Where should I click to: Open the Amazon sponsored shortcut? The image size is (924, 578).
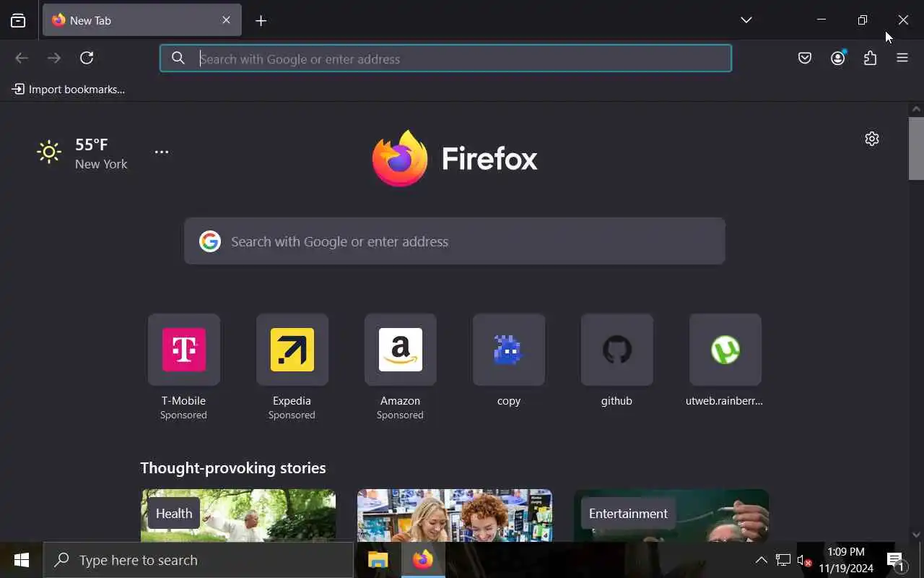pyautogui.click(x=401, y=367)
